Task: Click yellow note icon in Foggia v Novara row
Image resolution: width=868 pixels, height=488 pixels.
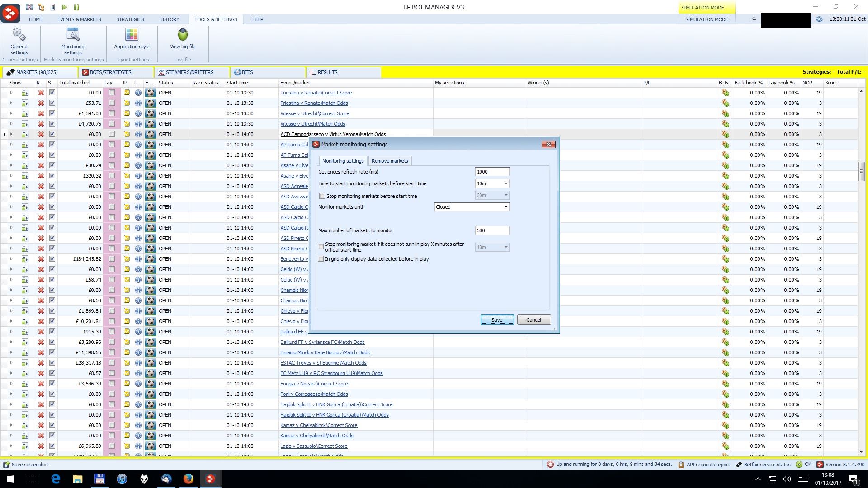Action: click(127, 384)
